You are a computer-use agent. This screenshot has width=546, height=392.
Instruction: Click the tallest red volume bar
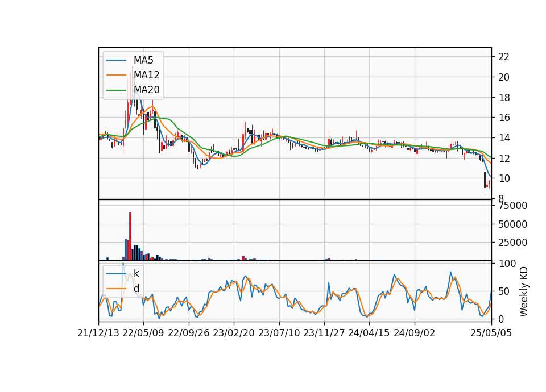pos(130,236)
